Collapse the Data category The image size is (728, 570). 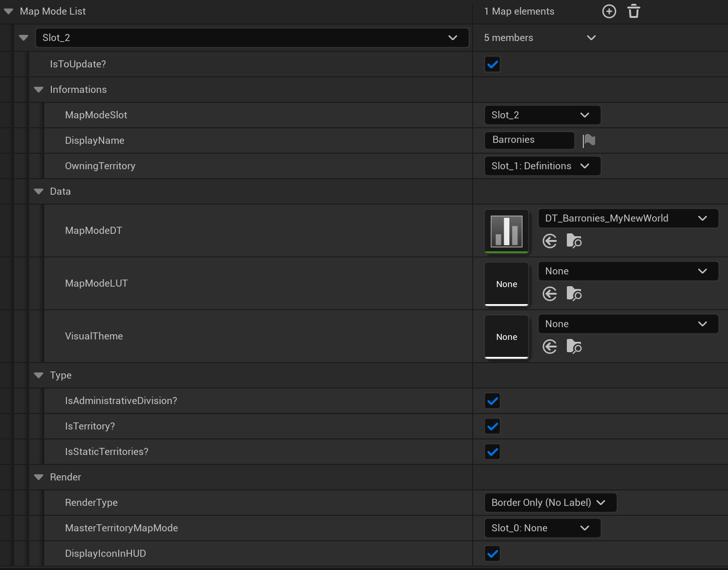[x=39, y=191]
